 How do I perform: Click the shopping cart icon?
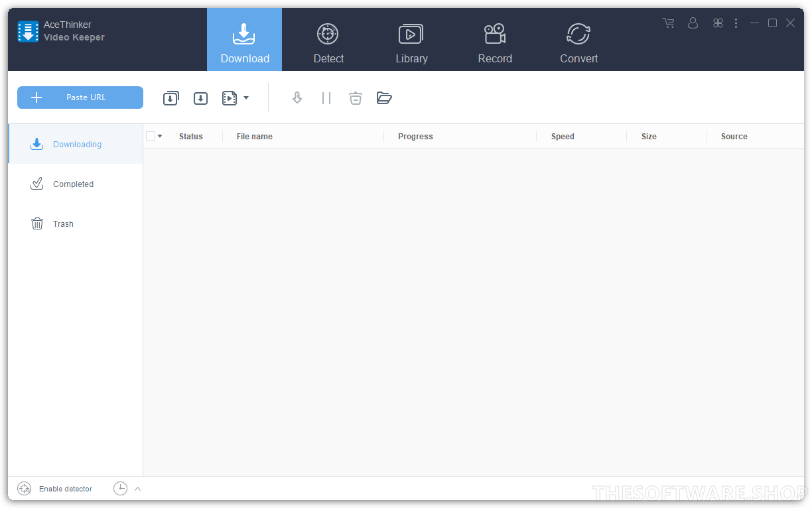[x=668, y=23]
